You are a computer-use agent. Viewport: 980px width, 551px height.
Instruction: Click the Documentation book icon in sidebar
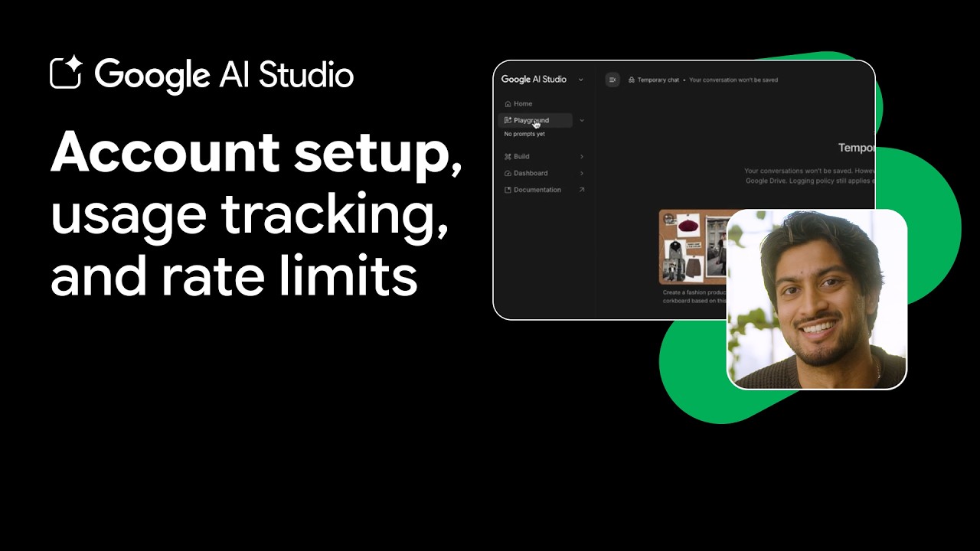[x=508, y=190]
